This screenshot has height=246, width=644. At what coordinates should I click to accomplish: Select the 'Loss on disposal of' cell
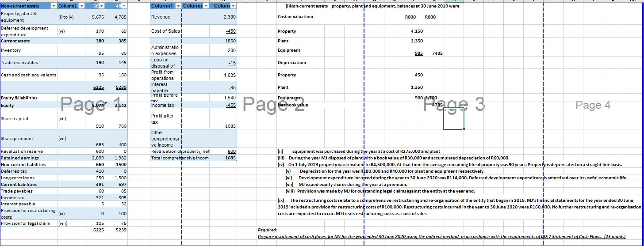click(166, 63)
